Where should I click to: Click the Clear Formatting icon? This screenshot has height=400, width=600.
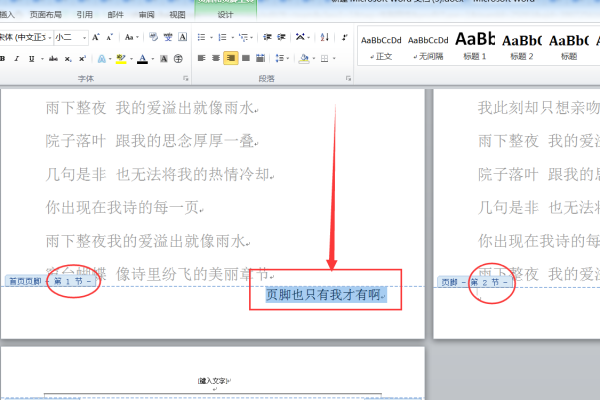153,37
